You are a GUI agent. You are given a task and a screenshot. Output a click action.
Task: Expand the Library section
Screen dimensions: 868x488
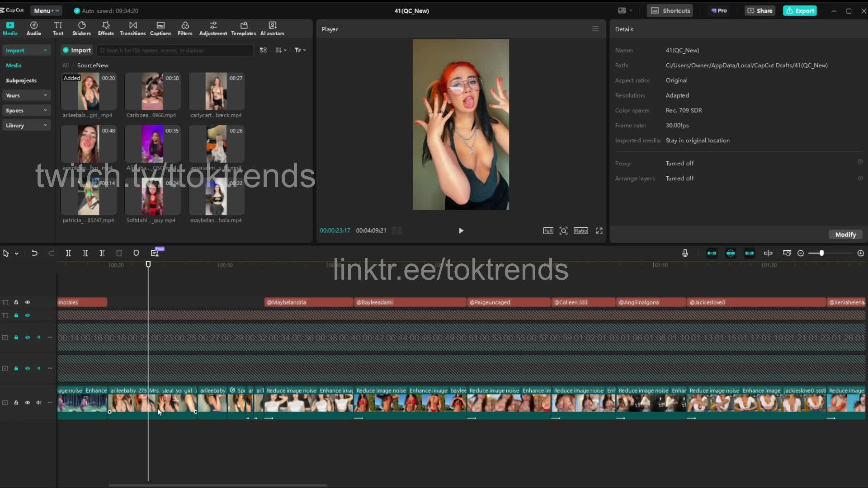[x=26, y=125]
